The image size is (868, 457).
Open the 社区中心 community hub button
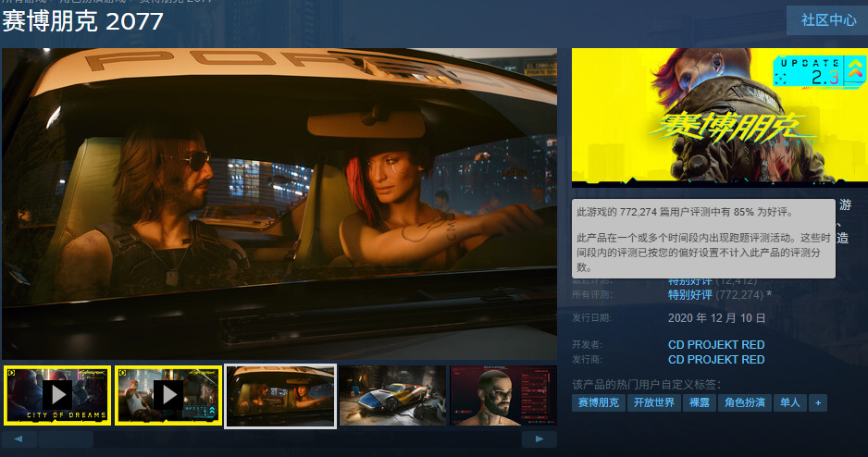click(827, 20)
